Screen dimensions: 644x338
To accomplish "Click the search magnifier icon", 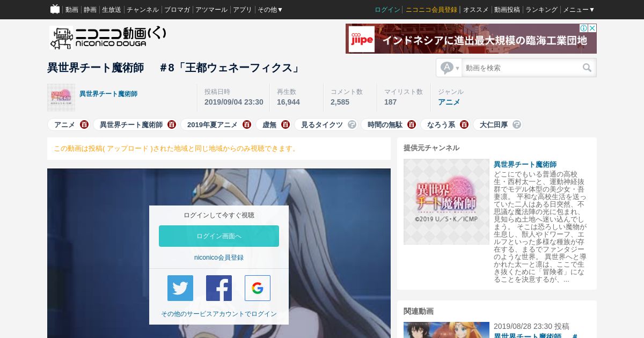I will pyautogui.click(x=587, y=68).
